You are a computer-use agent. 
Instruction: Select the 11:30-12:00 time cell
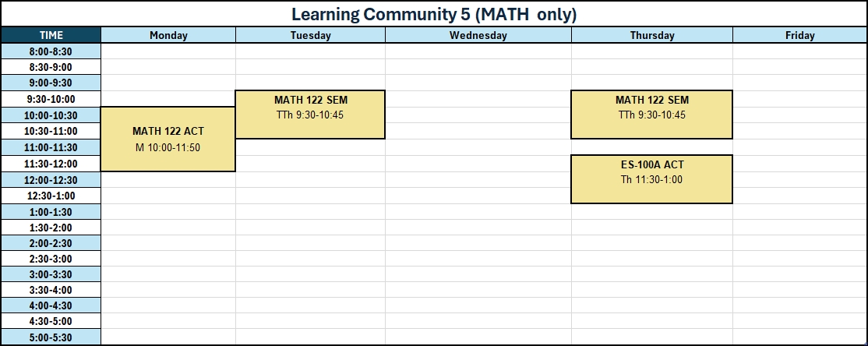click(x=51, y=164)
